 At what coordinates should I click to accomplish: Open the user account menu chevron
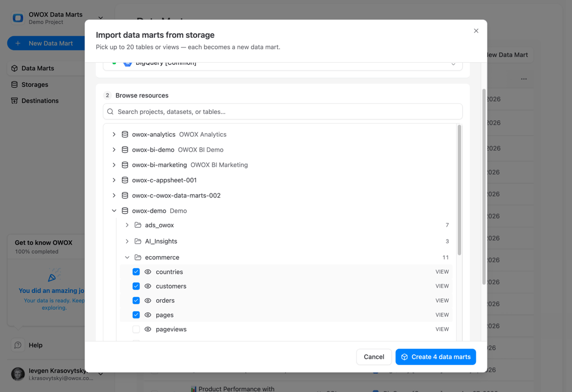point(101,374)
